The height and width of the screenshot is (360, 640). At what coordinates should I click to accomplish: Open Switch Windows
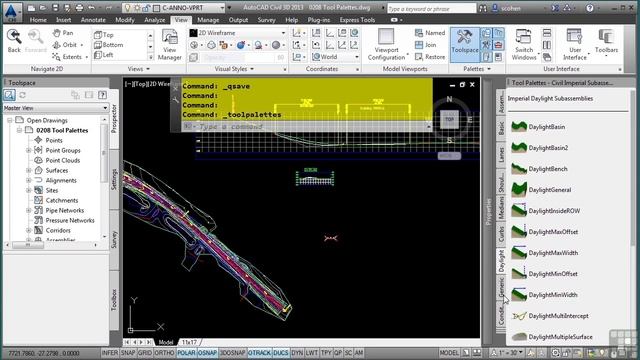tap(524, 45)
